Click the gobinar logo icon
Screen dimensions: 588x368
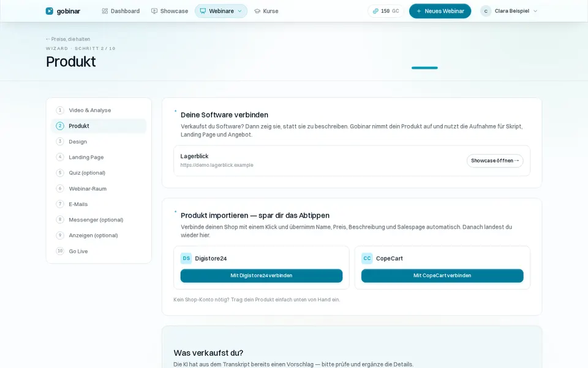coord(49,11)
